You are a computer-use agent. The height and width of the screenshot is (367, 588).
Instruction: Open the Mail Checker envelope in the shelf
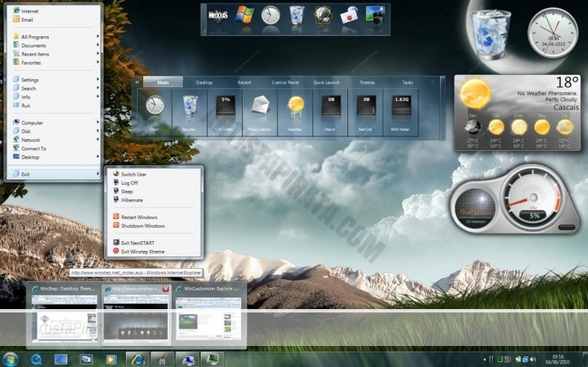tap(260, 112)
